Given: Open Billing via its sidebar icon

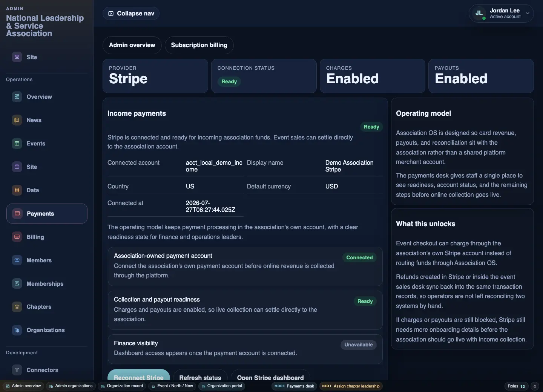Looking at the screenshot, I should [17, 237].
